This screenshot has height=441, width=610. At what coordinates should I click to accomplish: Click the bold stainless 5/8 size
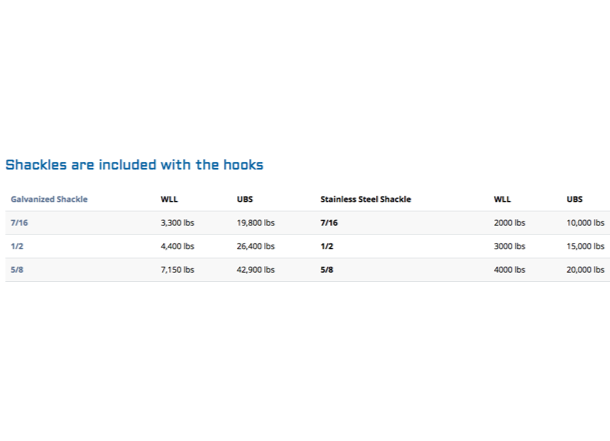pos(327,270)
